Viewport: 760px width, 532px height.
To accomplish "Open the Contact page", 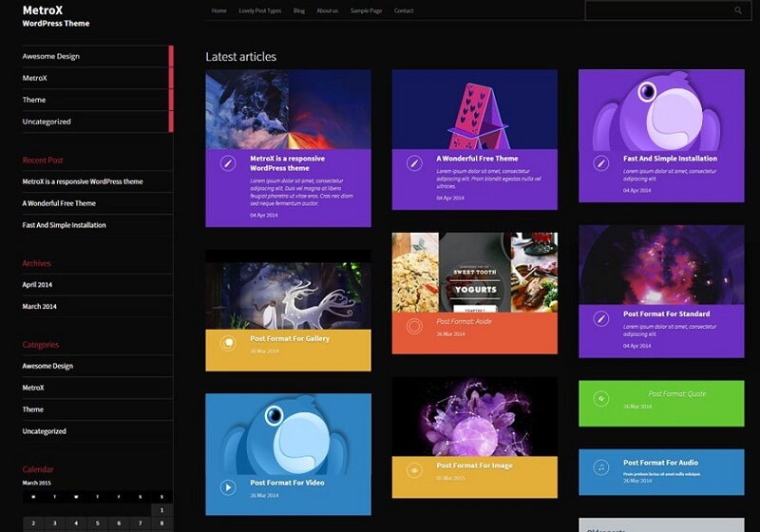I will [404, 10].
